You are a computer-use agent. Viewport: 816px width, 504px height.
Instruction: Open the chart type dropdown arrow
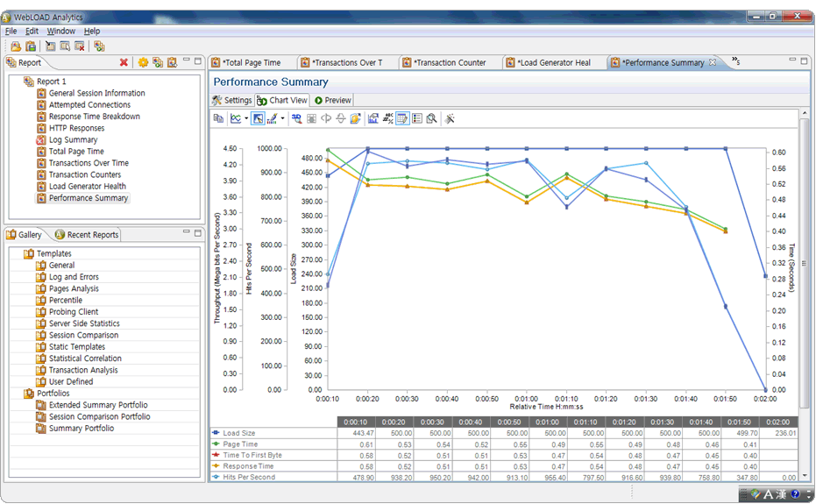coord(246,118)
